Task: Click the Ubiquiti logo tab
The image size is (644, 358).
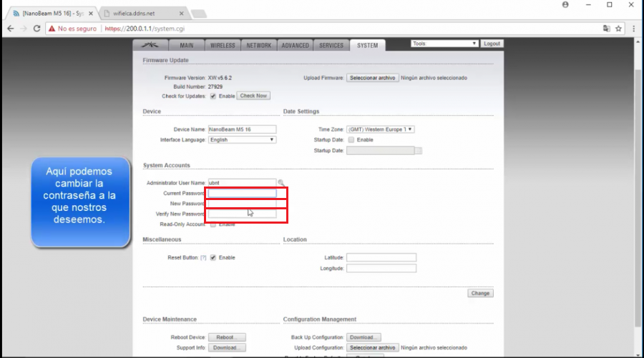Action: click(x=150, y=45)
